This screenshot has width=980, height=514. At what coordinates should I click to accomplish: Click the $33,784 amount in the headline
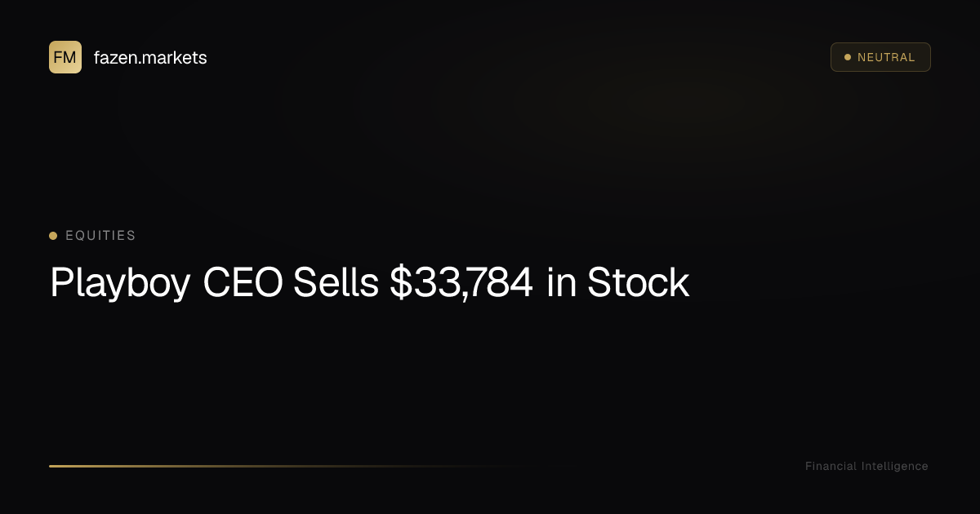pyautogui.click(x=461, y=283)
